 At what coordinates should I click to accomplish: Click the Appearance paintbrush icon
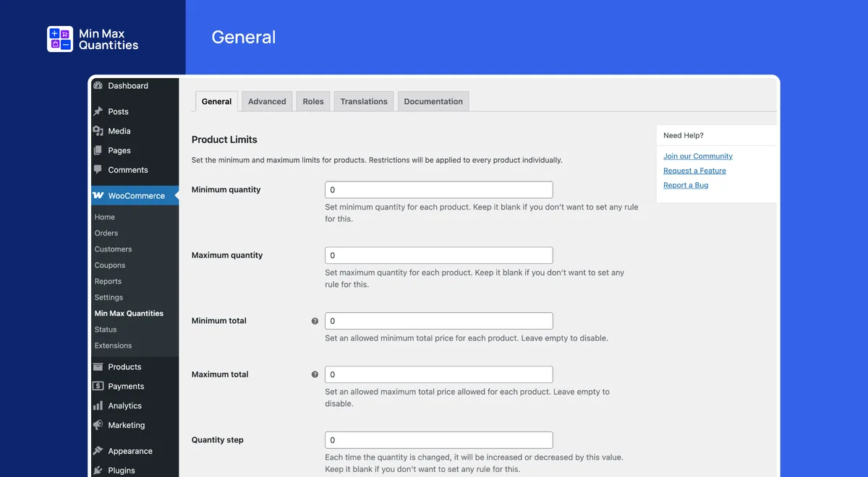tap(98, 451)
